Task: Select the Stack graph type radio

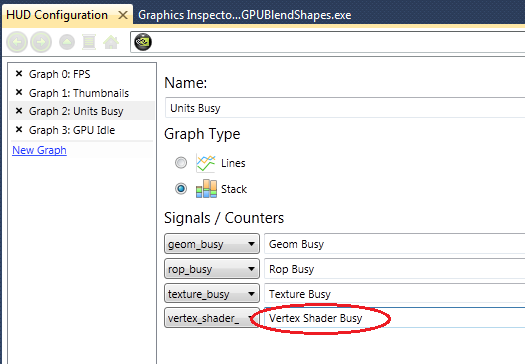Action: [x=181, y=189]
